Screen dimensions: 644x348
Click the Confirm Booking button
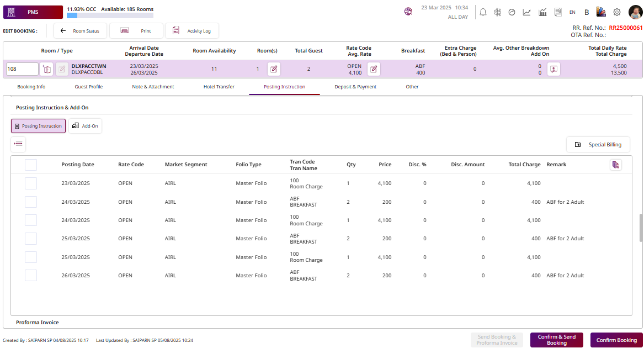coord(616,340)
